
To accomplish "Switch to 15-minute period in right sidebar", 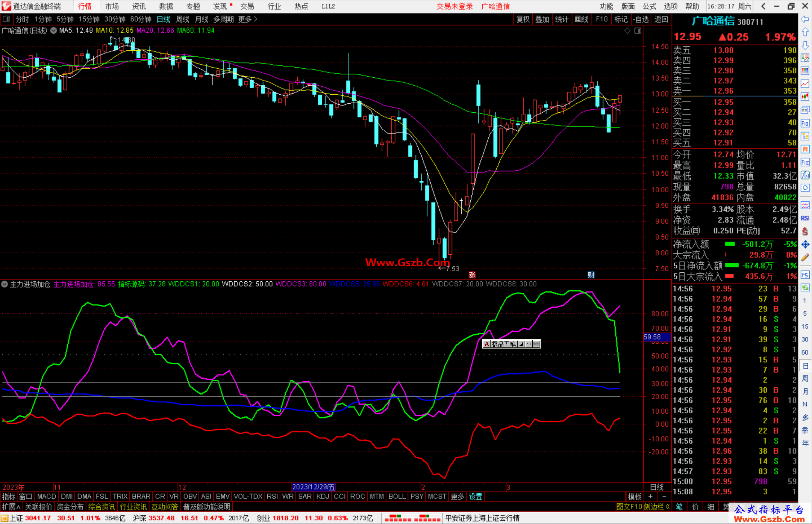I will [804, 326].
